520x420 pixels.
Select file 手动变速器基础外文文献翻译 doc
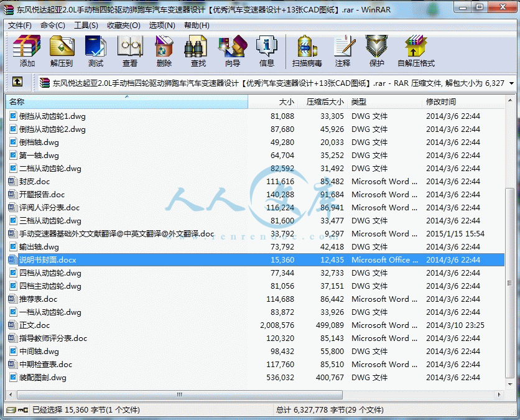point(117,234)
